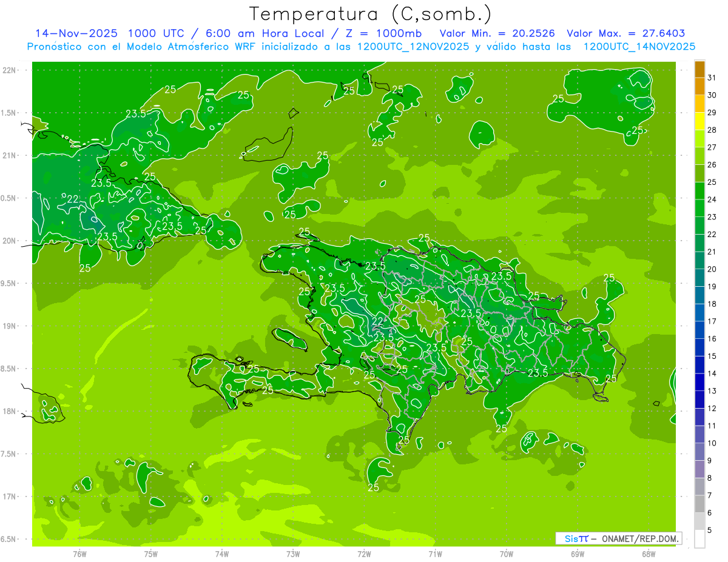The width and height of the screenshot is (728, 562).
Task: Pick the legend swatch between 29 and 30
Action: click(x=699, y=104)
